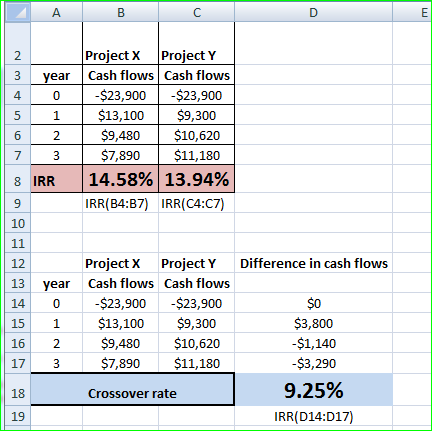Screen dimensions: 432x431
Task: Select '$10,620' in row 6
Action: [197, 135]
